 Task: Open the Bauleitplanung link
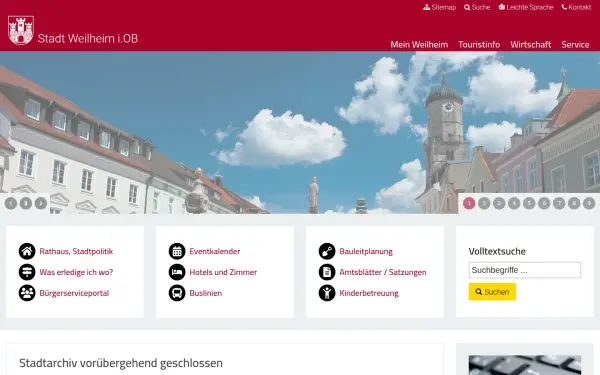[x=366, y=251]
